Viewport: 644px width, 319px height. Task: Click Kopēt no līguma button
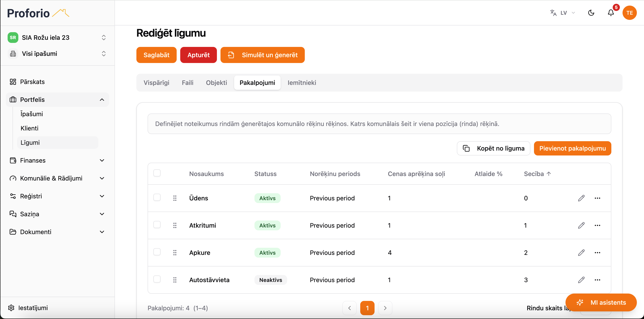[493, 148]
